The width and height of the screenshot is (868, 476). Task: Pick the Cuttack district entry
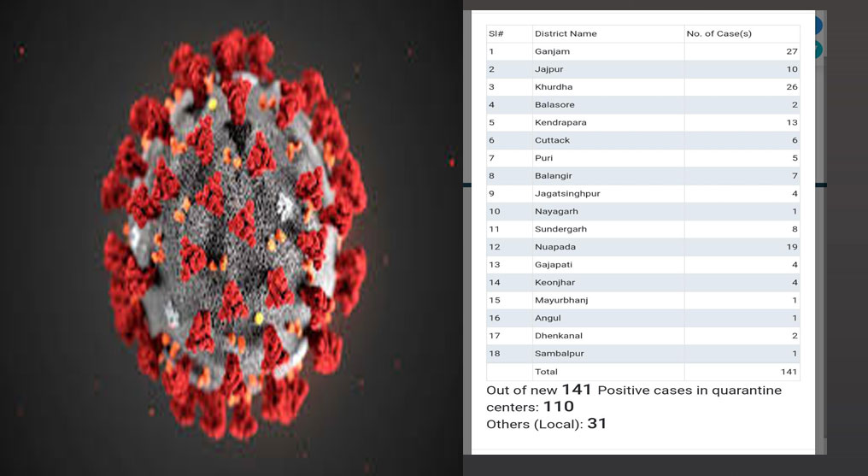552,140
